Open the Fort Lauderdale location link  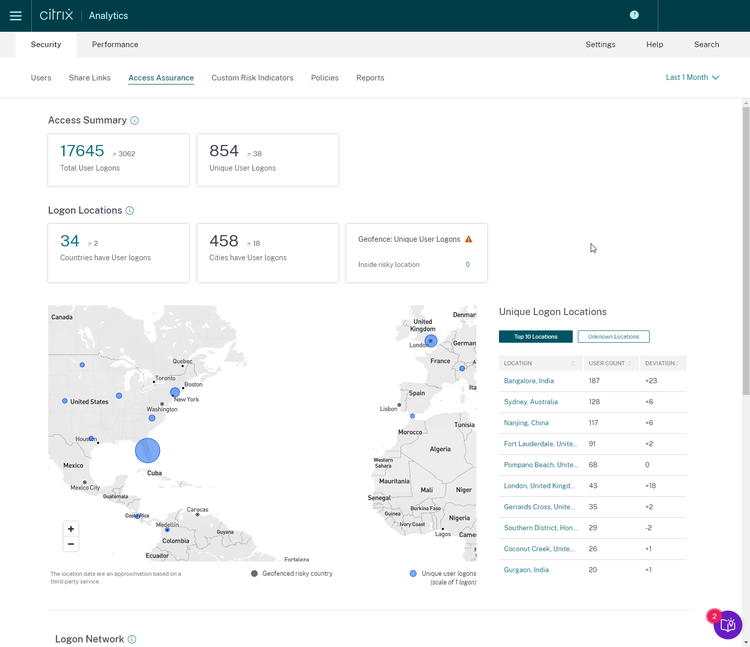pyautogui.click(x=540, y=444)
